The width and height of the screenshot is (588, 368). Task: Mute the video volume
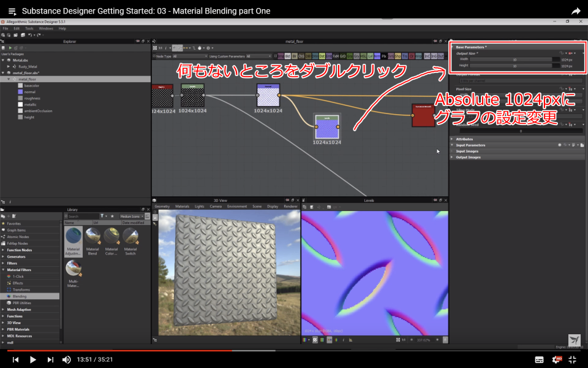click(66, 360)
